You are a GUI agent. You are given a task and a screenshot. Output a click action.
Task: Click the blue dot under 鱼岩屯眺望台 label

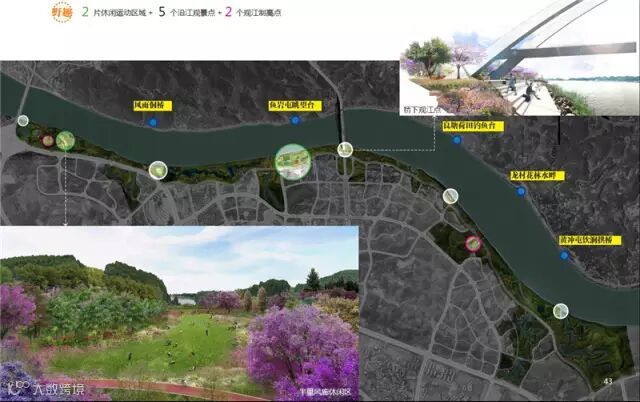click(295, 120)
